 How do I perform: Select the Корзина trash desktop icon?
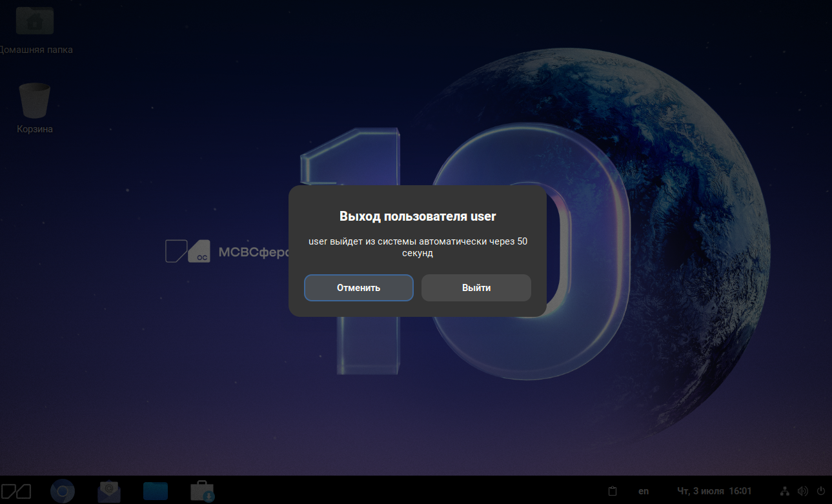(35, 101)
